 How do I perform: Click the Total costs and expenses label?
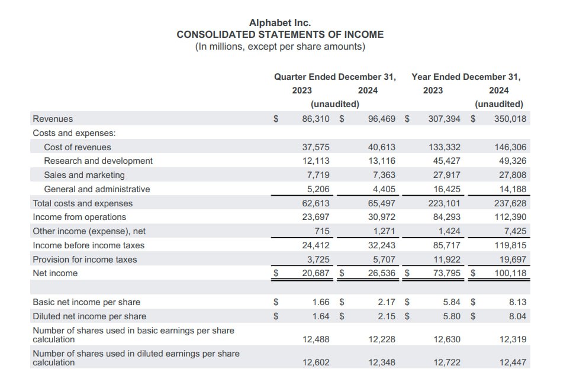pos(83,203)
